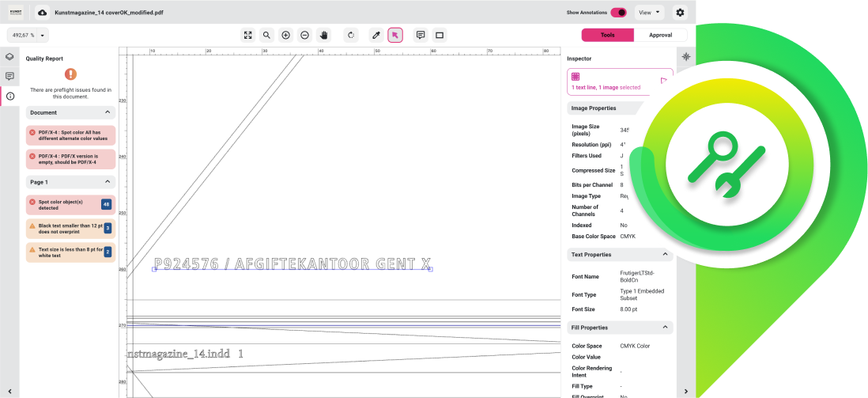Image resolution: width=868 pixels, height=398 pixels.
Task: Click the zoom in plus icon
Action: click(x=285, y=36)
